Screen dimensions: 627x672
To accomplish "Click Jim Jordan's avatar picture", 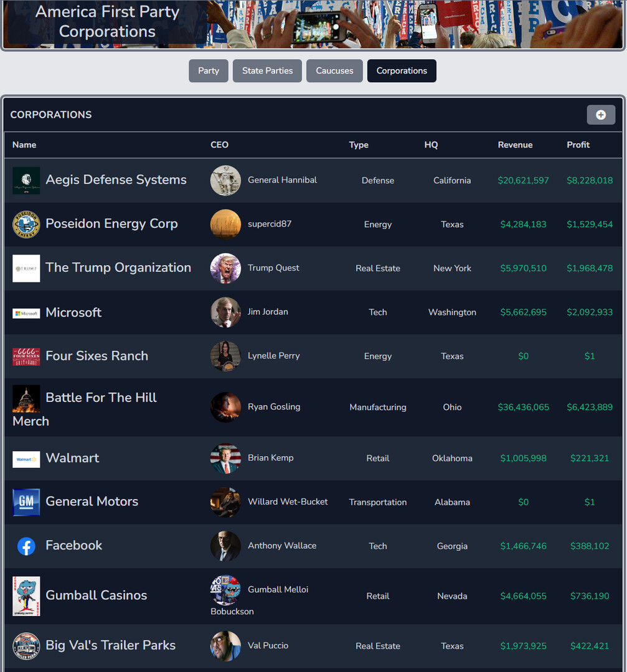I will coord(225,312).
